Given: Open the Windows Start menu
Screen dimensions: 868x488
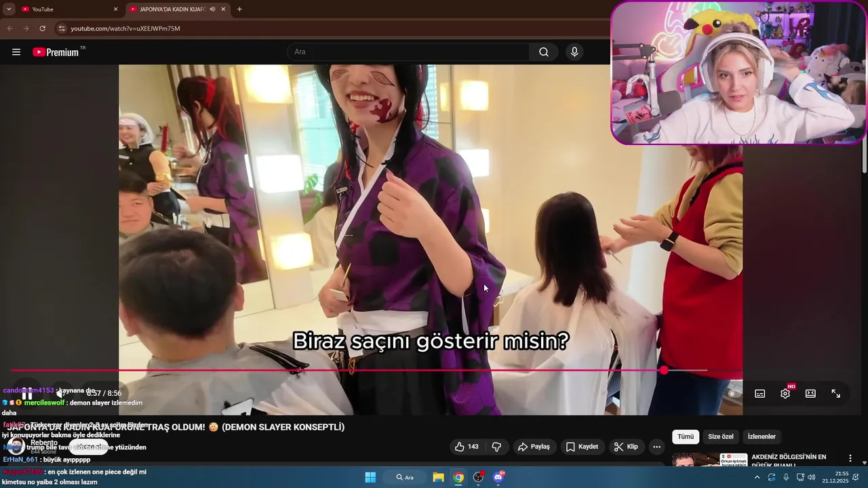Looking at the screenshot, I should (370, 477).
